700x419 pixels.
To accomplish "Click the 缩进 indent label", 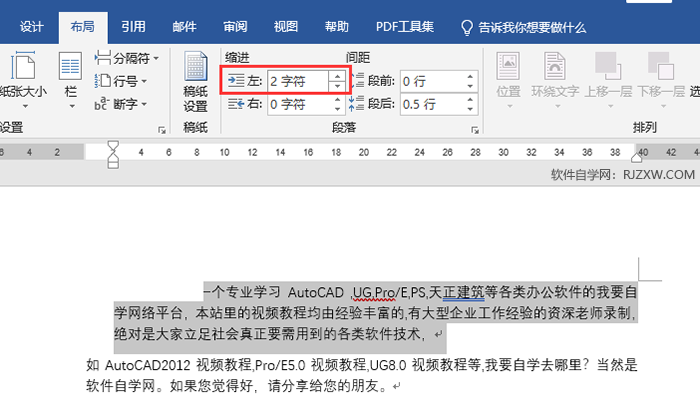I will pyautogui.click(x=237, y=58).
